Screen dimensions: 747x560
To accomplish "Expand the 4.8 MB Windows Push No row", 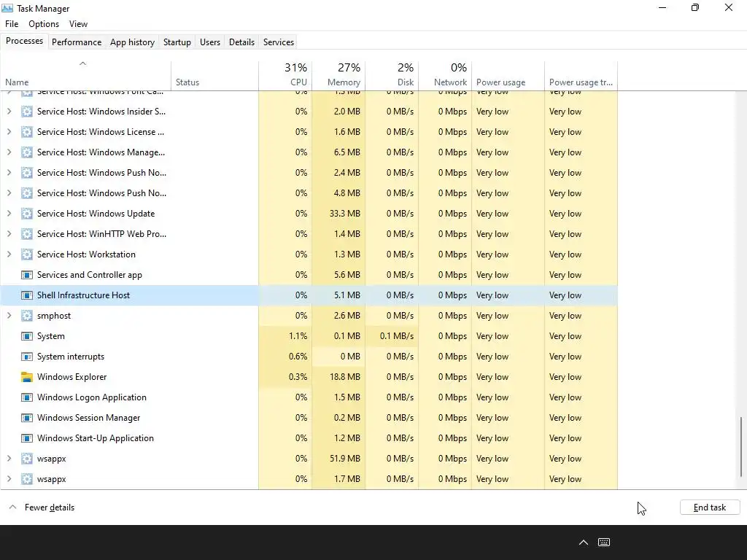I will (x=9, y=193).
